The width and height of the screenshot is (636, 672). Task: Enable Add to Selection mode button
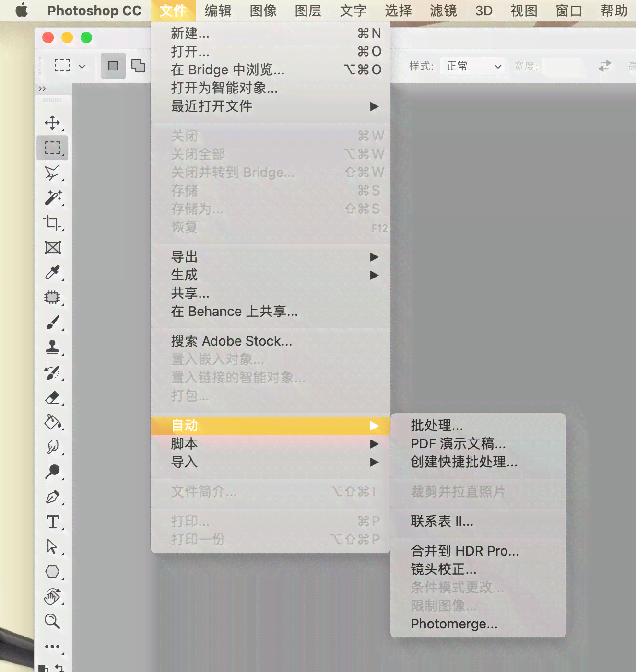coord(138,66)
